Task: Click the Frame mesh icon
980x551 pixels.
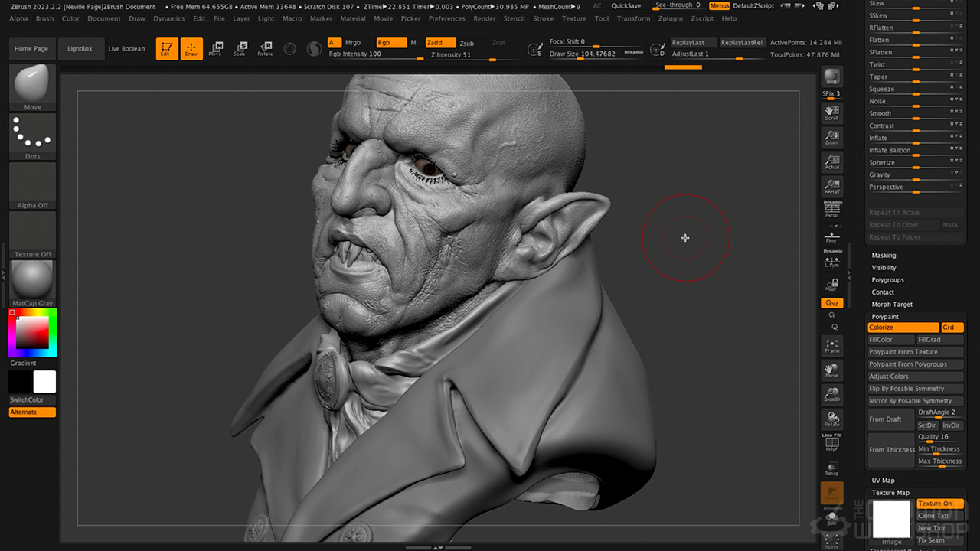Action: (x=831, y=346)
